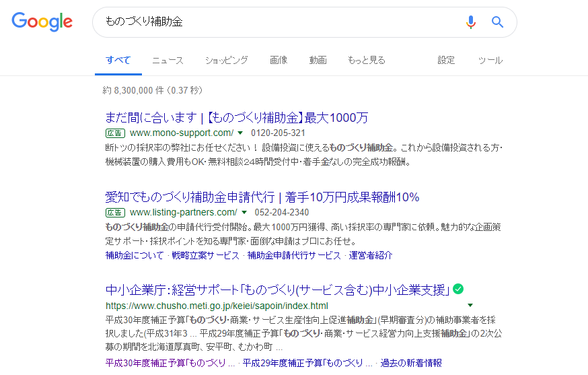588x375 pixels.
Task: Expand the arrow for the chusho.meti.go.jp result
Action: pos(470,305)
